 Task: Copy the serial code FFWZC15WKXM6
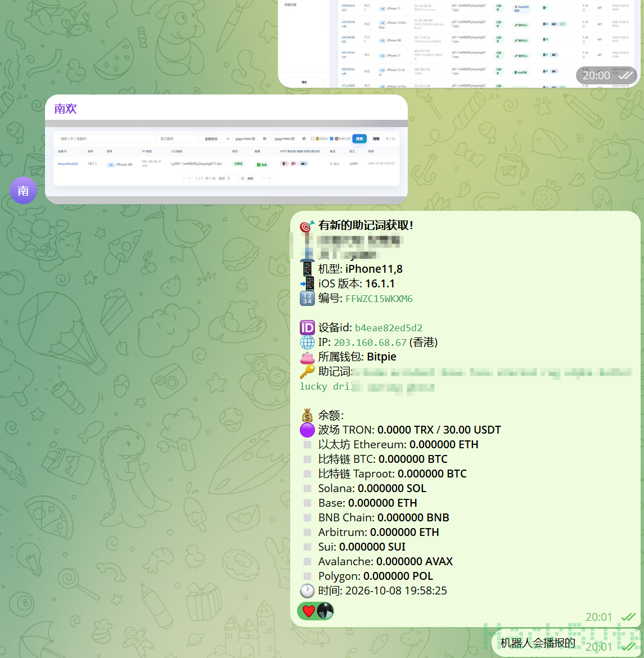pos(379,299)
